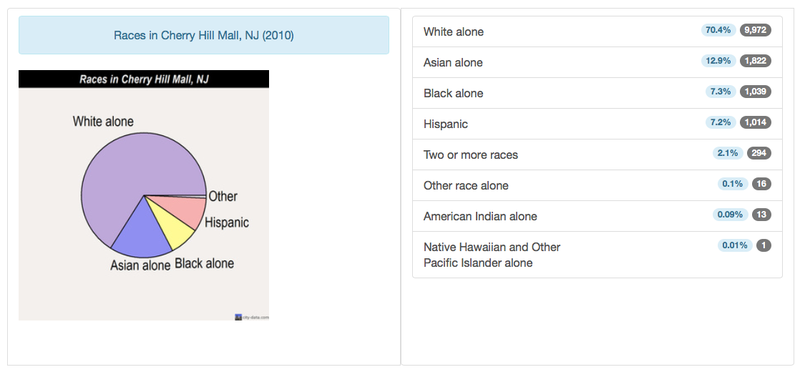Image resolution: width=800 pixels, height=372 pixels.
Task: Click the blue Asian alone pie slice
Action: [x=139, y=235]
